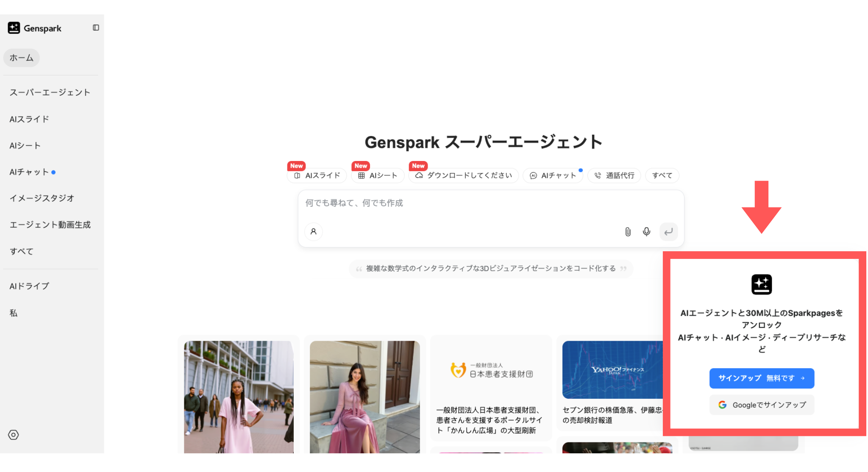Open エージェント動画生成 in sidebar
868x472 pixels.
tap(50, 225)
